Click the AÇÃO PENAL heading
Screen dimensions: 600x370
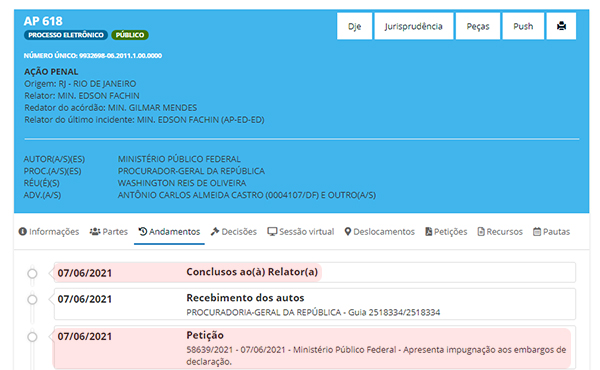click(51, 72)
